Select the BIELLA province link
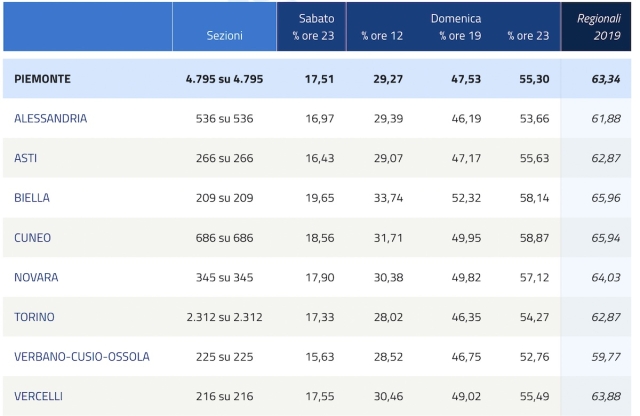 point(34,198)
